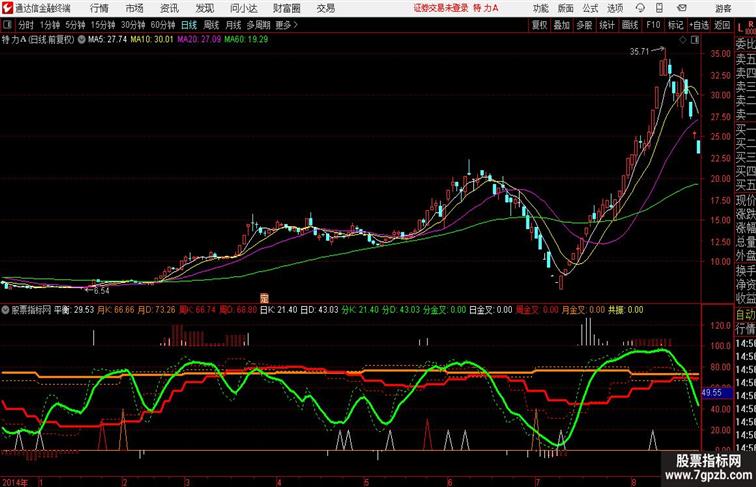Click the customer service headset icon
This screenshot has width=756, height=487.
[x=640, y=8]
